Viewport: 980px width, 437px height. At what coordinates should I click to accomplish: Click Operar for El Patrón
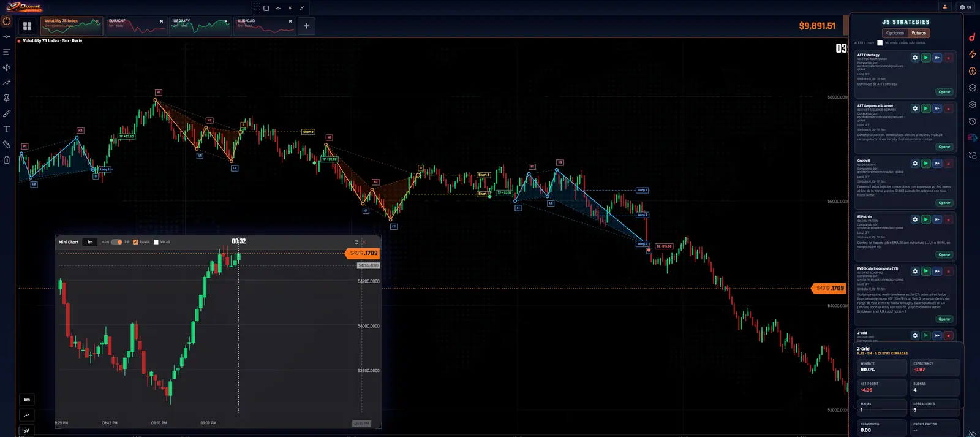944,254
